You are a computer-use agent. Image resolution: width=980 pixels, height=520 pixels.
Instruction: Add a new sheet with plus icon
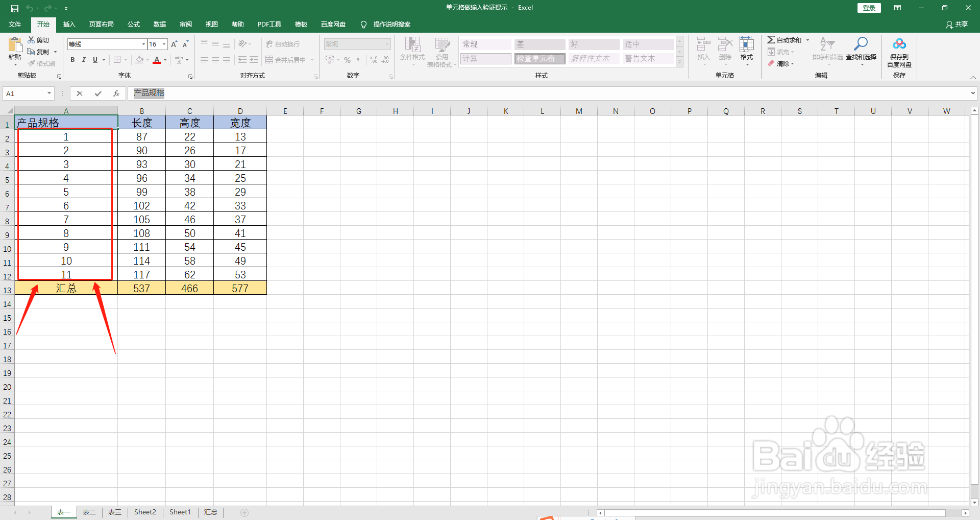click(x=244, y=512)
